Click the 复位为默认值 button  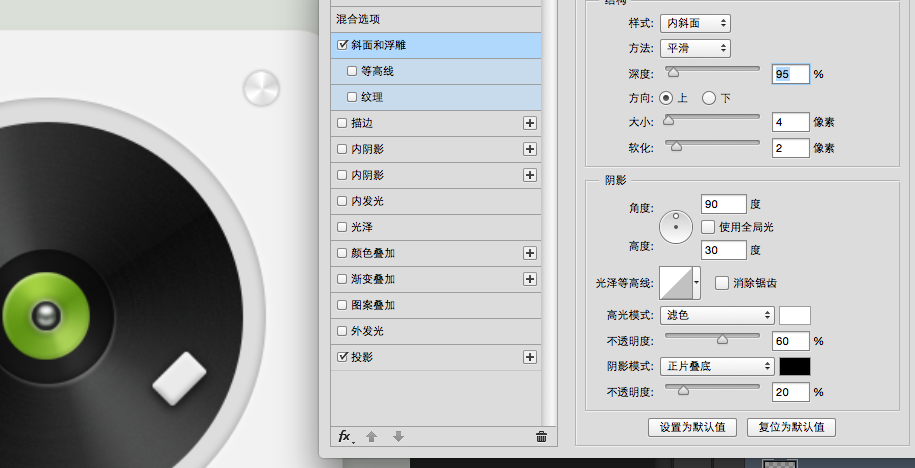click(791, 427)
